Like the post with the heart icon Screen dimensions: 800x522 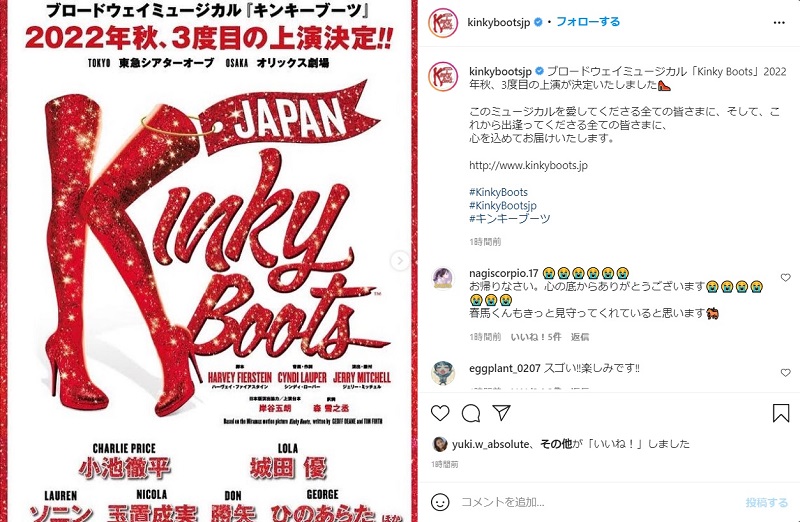pyautogui.click(x=440, y=413)
